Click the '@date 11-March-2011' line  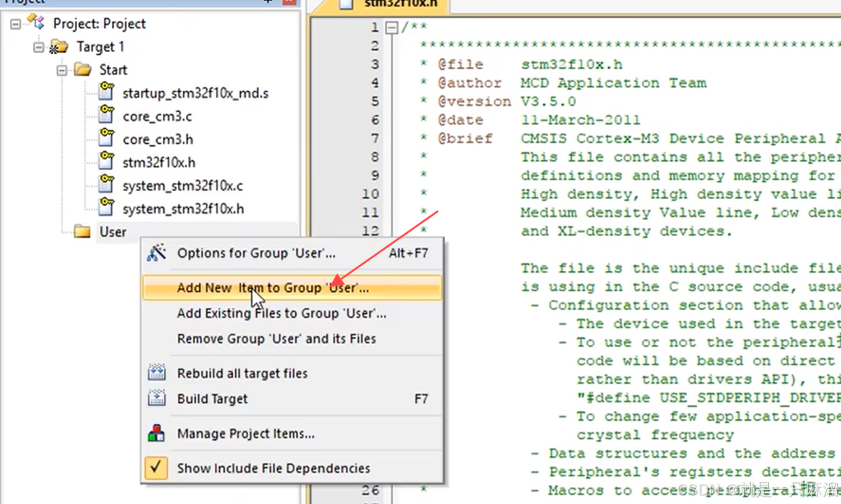pos(539,120)
